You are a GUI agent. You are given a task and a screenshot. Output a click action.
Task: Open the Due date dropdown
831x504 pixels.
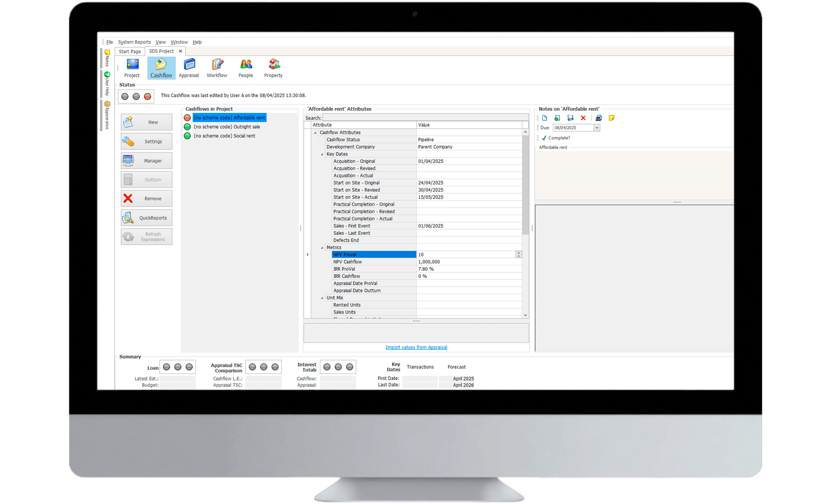pyautogui.click(x=597, y=127)
